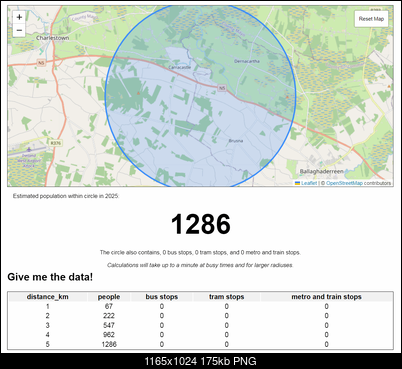This screenshot has height=369, width=402.
Task: Click the estimated population caption text
Action: (x=66, y=196)
